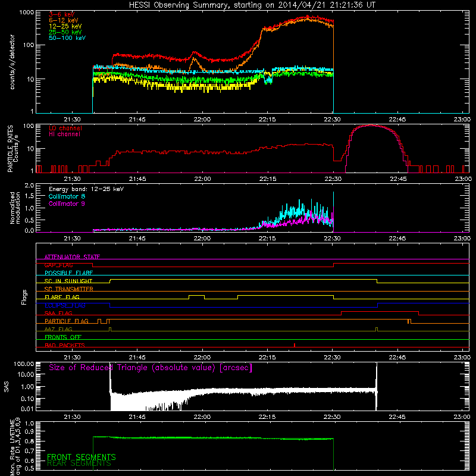
Task: Click the AAZ FLAG label
Action: click(58, 329)
